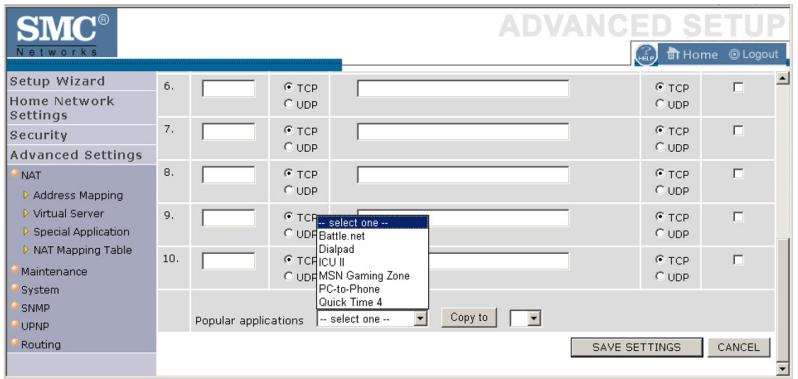Choose '-- select one --' highlighted option

[373, 223]
